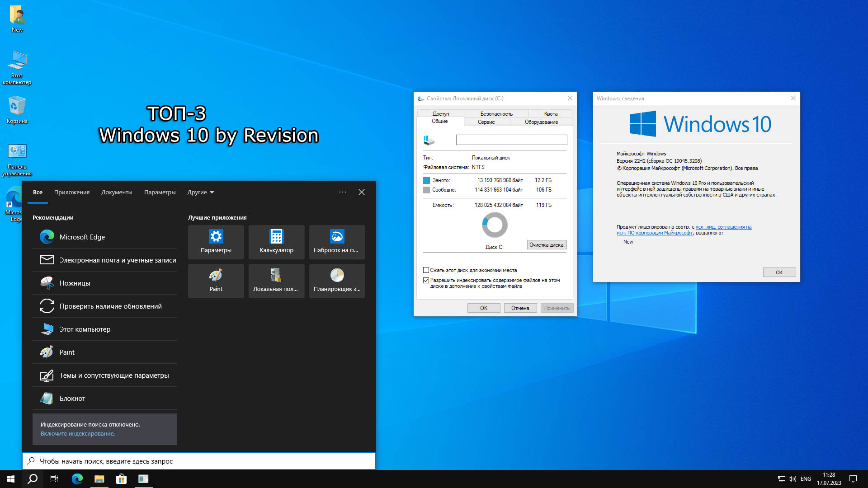Launch the Калькулятор app tile
This screenshot has height=488, width=868.
[x=276, y=242]
